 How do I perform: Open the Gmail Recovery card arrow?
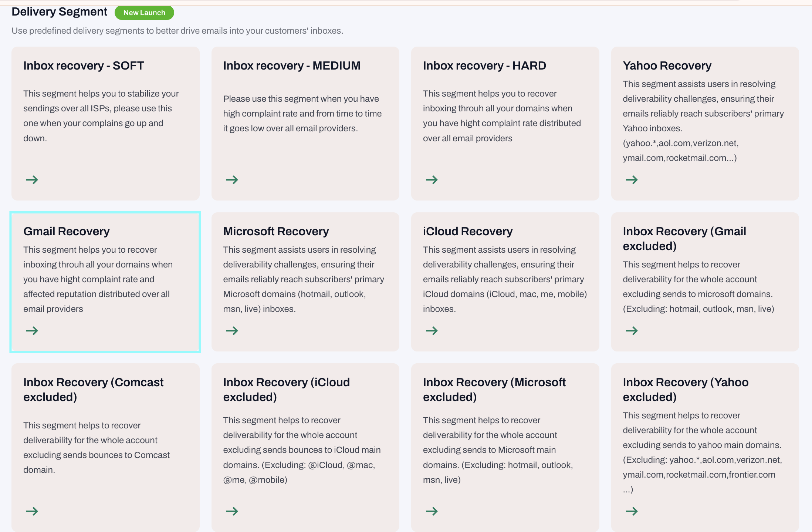32,331
